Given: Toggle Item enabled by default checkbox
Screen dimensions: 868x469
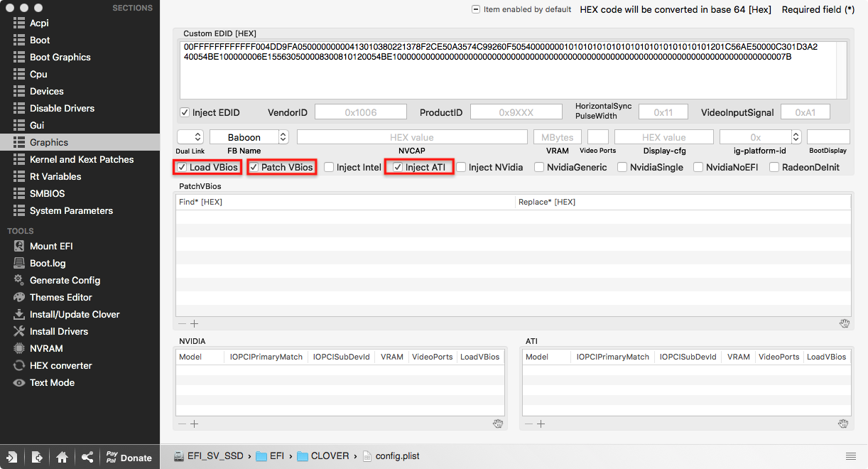Looking at the screenshot, I should (x=476, y=9).
